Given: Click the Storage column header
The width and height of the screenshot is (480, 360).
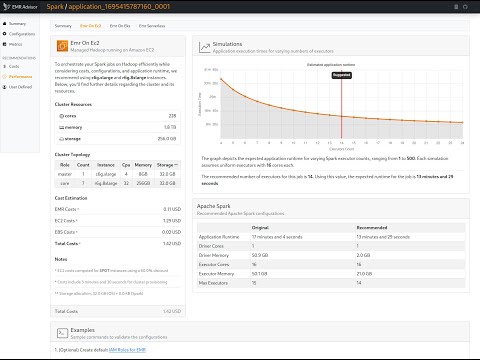Looking at the screenshot, I should coord(167,165).
